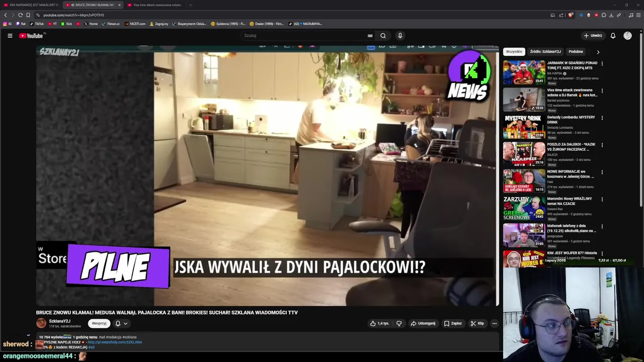Go back with browser back arrow
644x362 pixels.
point(6,15)
